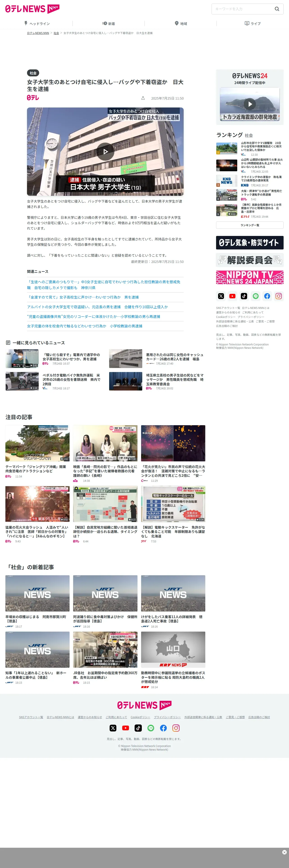This screenshot has height=868, width=289.
Task: Click 日テレNEWS NNN breadcrumb link
Action: click(38, 33)
